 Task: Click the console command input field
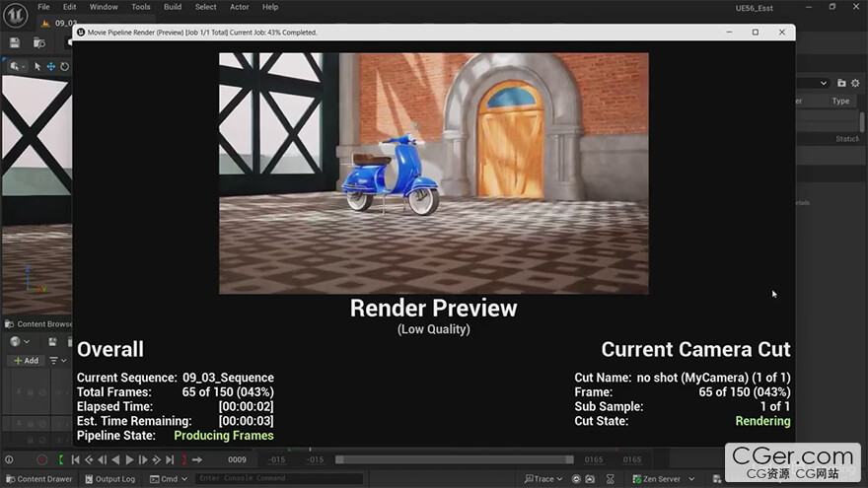point(276,479)
